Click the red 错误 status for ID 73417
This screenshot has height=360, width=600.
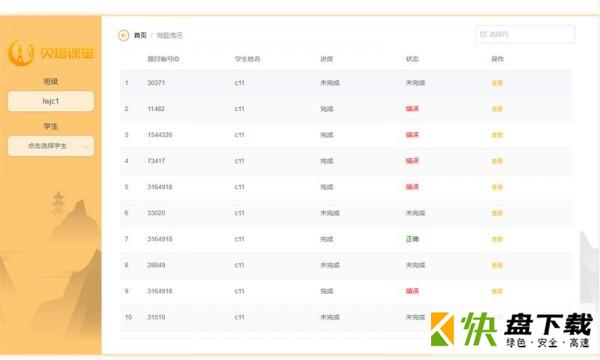click(x=412, y=161)
